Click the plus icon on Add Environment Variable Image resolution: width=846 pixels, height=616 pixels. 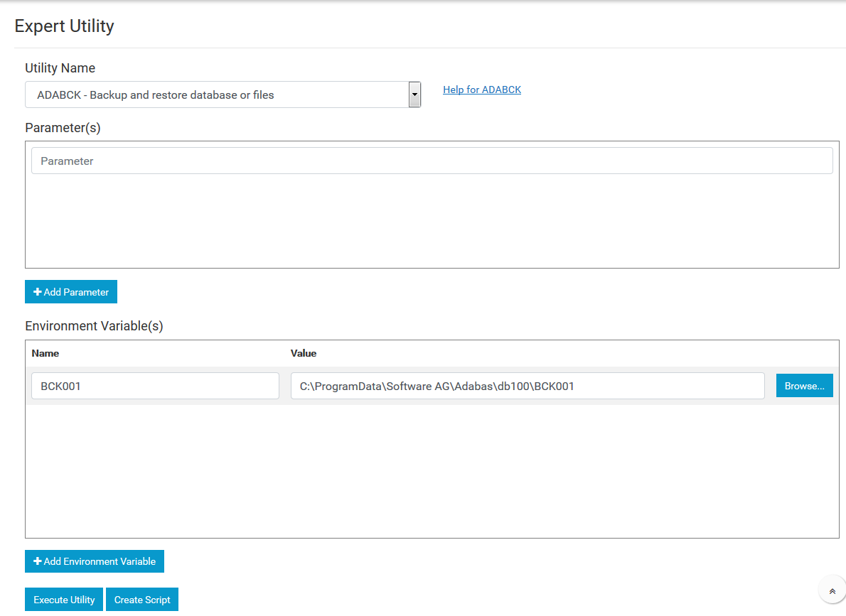[38, 561]
